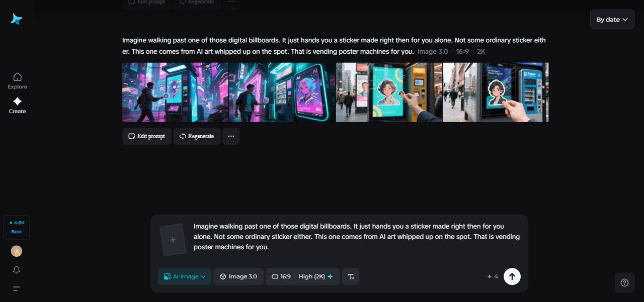Select the Image 3.0 model button

click(x=238, y=276)
